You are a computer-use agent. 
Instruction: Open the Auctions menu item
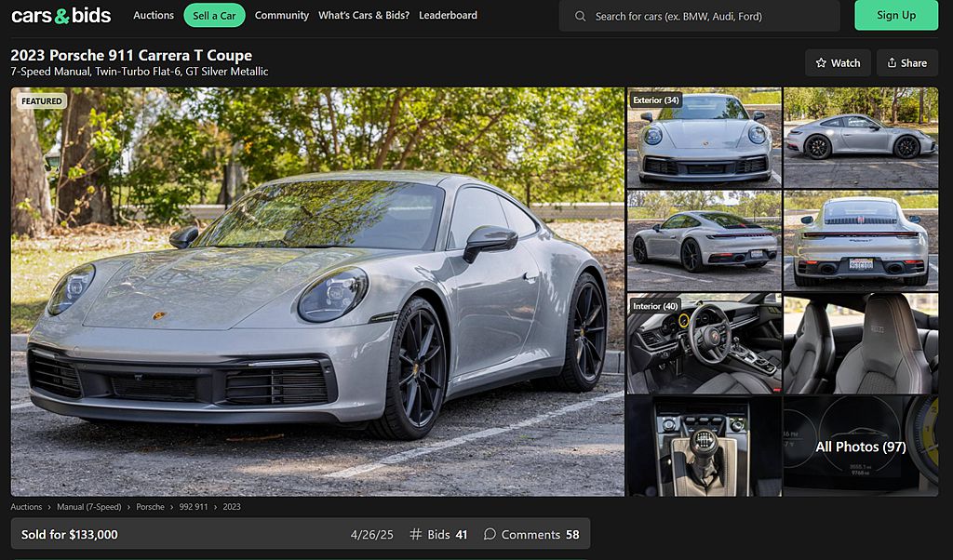click(154, 15)
